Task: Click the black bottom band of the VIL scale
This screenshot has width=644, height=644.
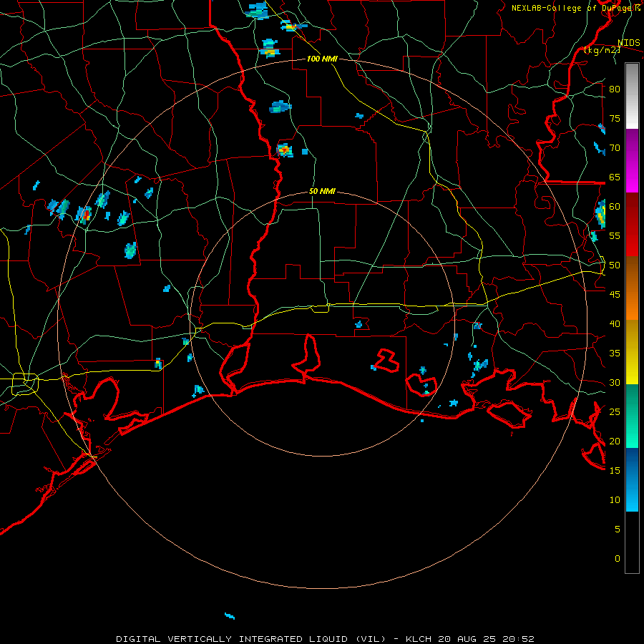Action: coord(632,542)
